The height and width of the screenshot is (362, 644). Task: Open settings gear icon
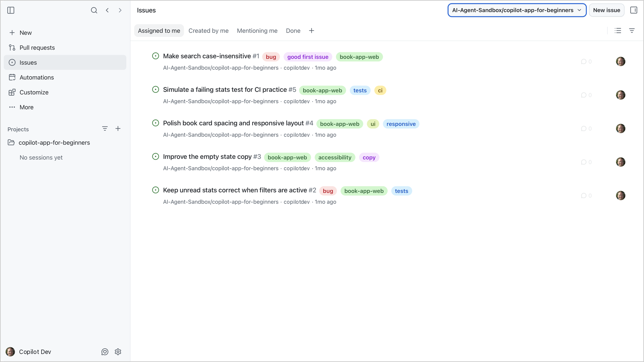(118, 352)
